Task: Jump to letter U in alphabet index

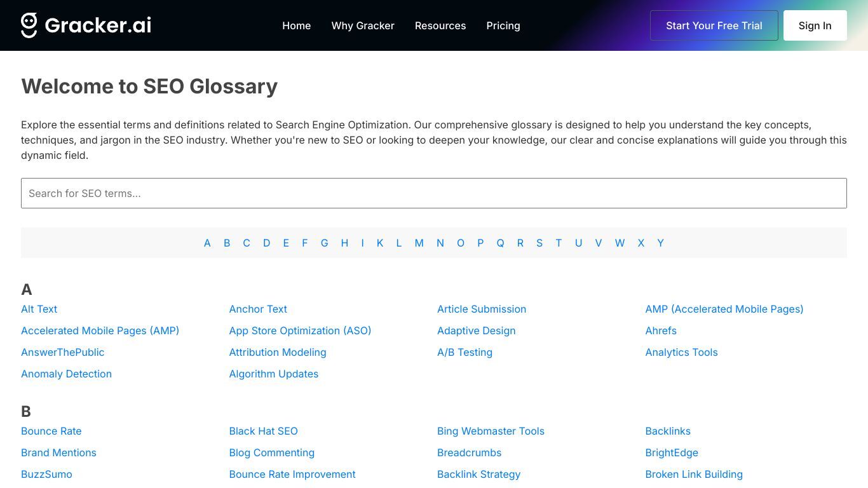Action: [578, 243]
